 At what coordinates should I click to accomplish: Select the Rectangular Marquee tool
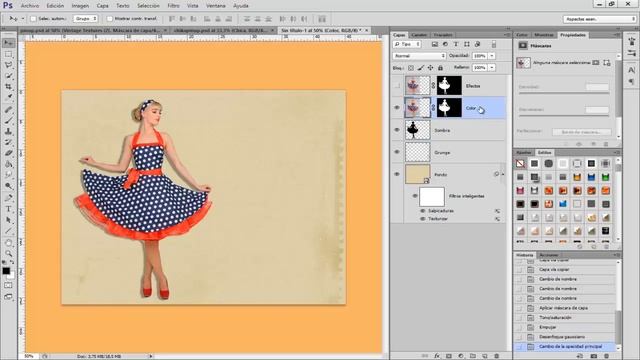[8, 54]
